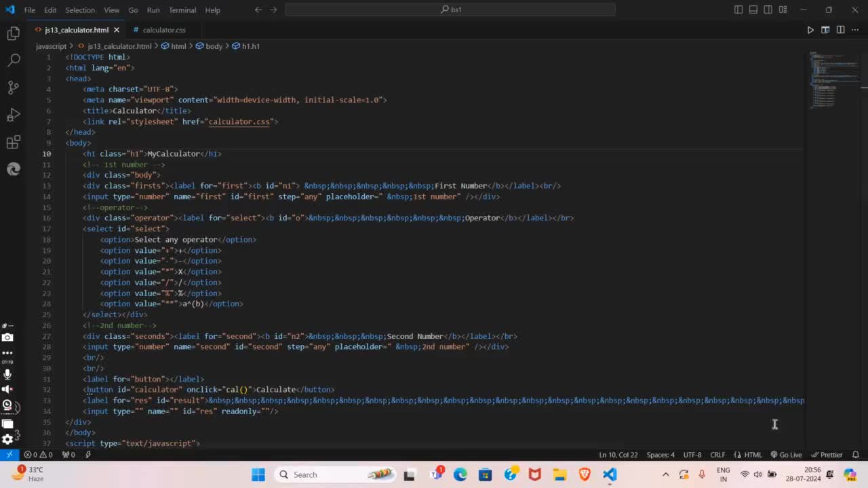Image resolution: width=868 pixels, height=488 pixels.
Task: Open Microsoft Edge from the taskbar
Action: pos(460,474)
